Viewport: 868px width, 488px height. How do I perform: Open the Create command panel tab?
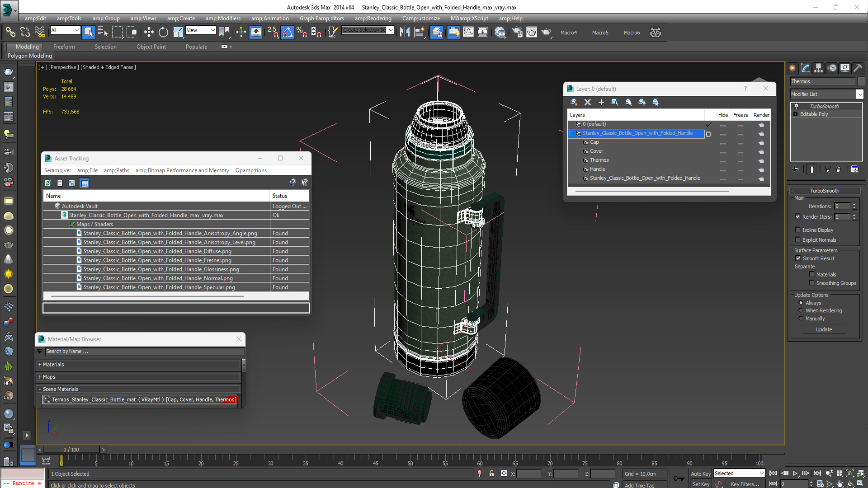pyautogui.click(x=793, y=68)
